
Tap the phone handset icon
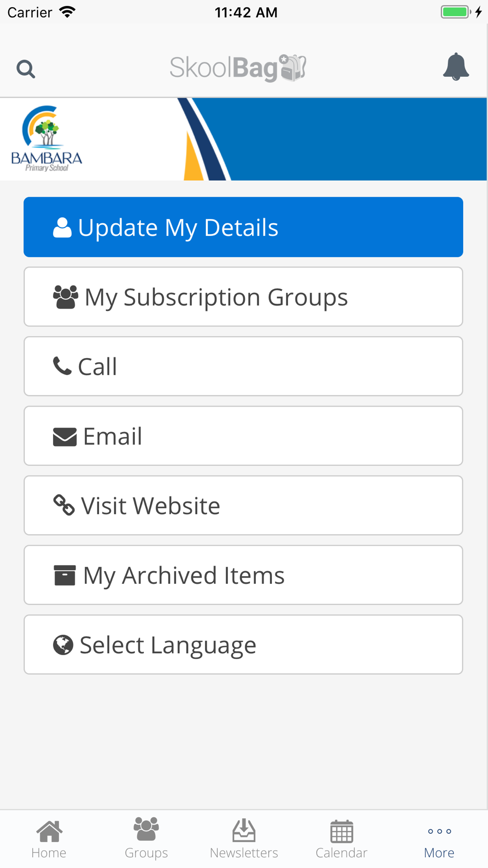pyautogui.click(x=62, y=366)
